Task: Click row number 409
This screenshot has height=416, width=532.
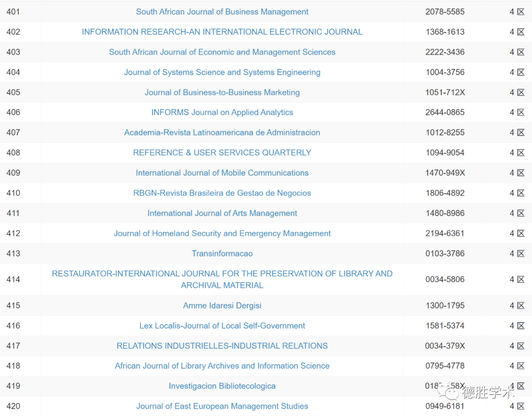Action: [x=13, y=173]
